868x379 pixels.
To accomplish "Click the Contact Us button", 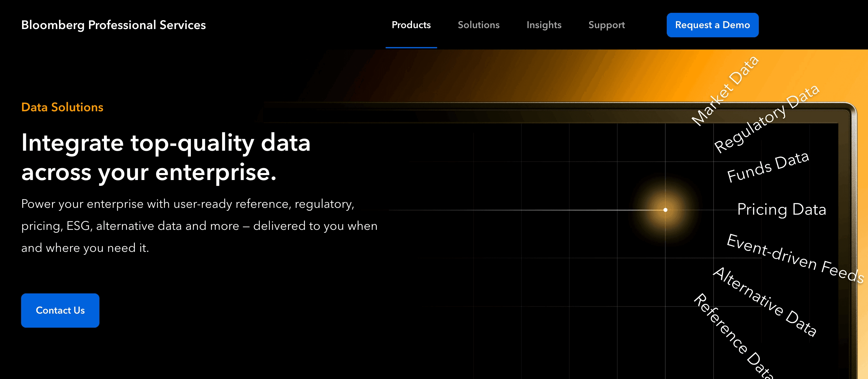I will coord(60,310).
